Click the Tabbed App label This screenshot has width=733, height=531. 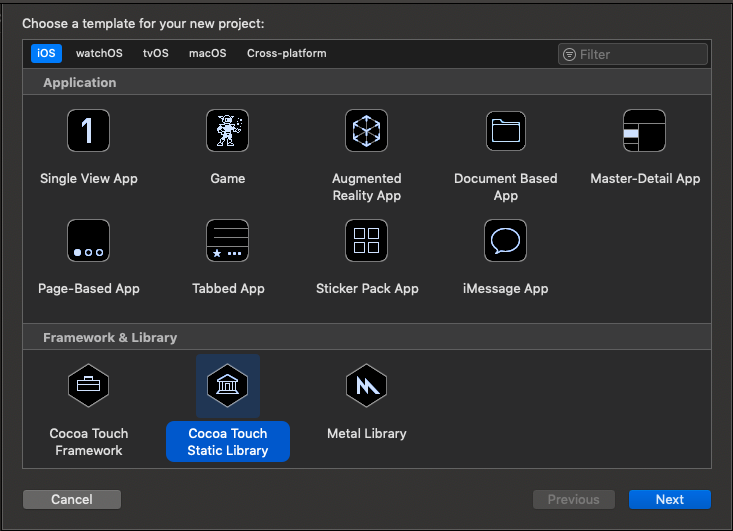pos(228,288)
